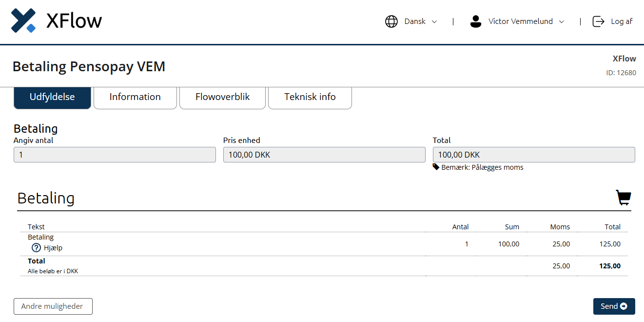Click the Tekst column header
The image size is (644, 322).
click(x=36, y=227)
